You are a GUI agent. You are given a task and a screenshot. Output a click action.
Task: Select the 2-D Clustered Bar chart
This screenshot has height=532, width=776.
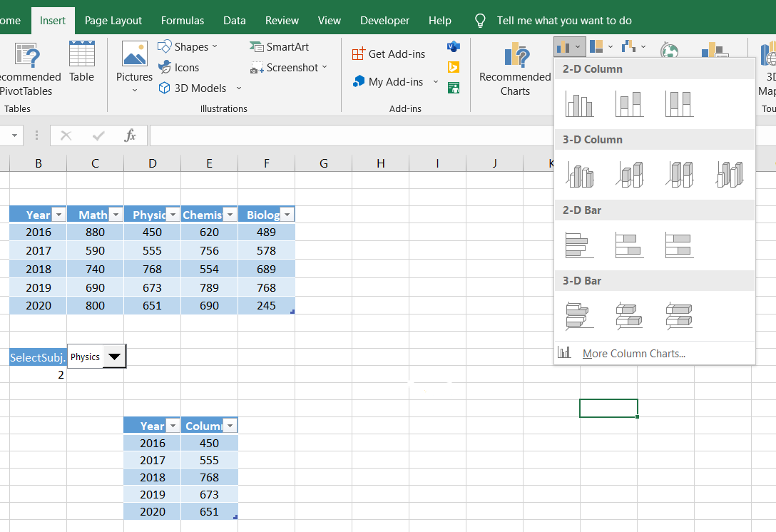(580, 245)
